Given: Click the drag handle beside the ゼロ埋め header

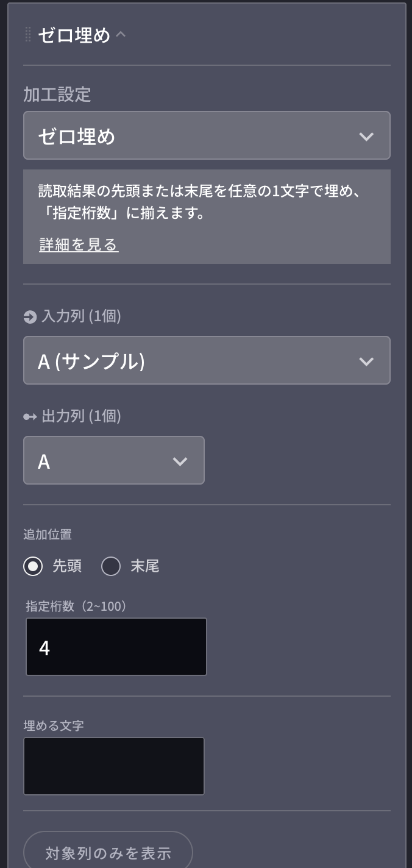Looking at the screenshot, I should [x=27, y=35].
